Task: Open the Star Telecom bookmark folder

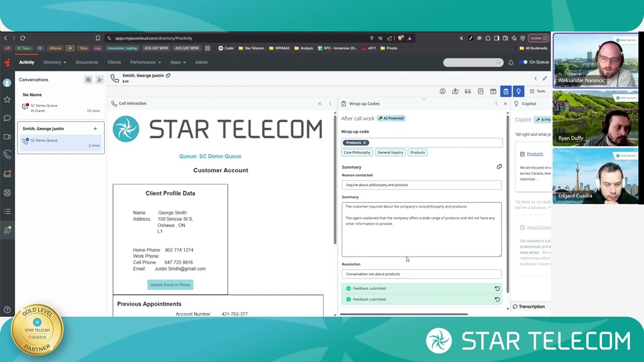Action: [251, 48]
